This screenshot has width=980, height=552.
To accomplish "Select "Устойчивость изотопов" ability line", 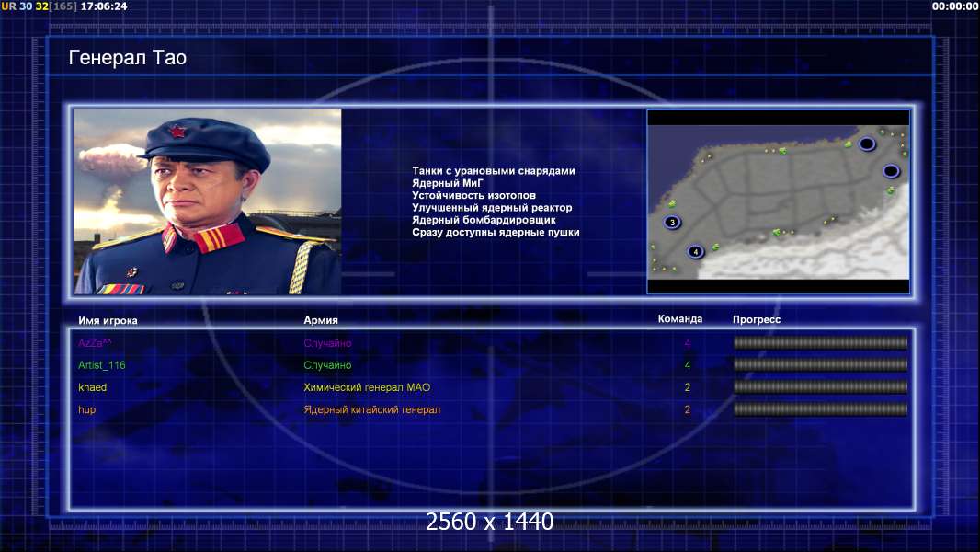I will (x=473, y=195).
